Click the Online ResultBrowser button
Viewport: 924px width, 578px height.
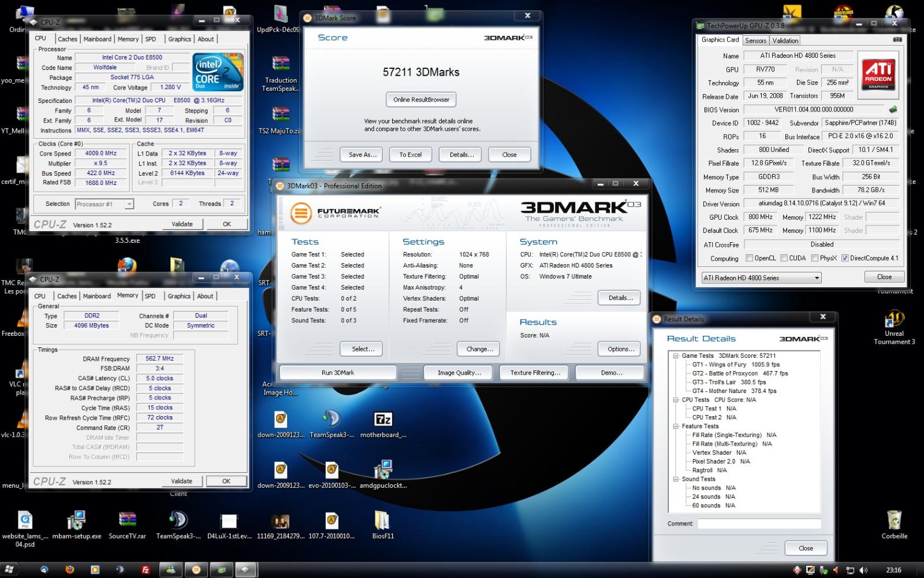[421, 99]
